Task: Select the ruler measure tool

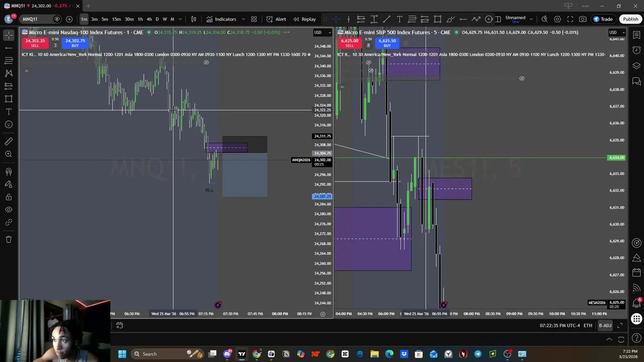Action: (9, 142)
